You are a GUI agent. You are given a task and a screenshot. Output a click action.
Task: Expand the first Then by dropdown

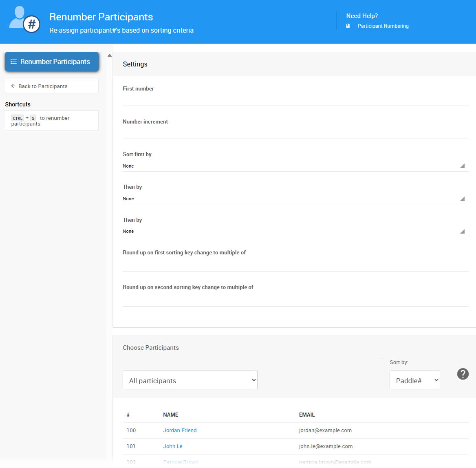[x=295, y=199]
